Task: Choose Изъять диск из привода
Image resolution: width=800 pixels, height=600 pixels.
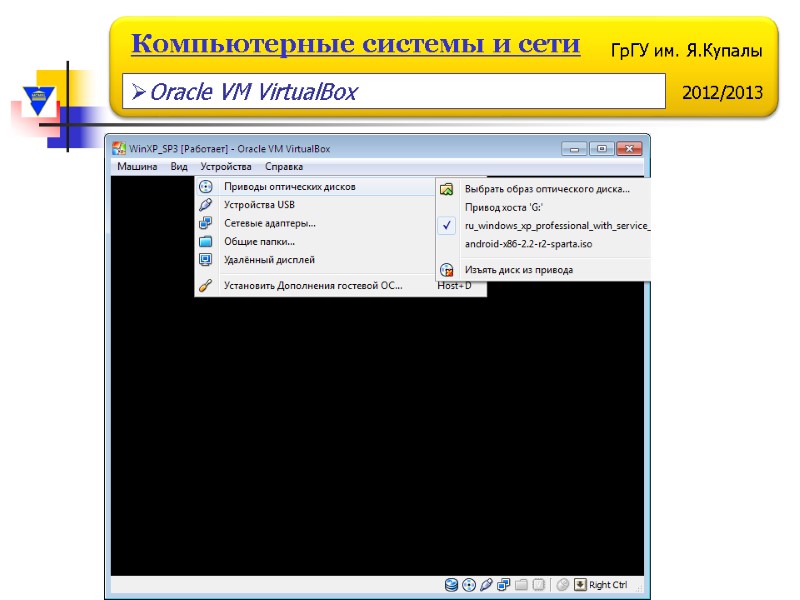Action: [544, 270]
